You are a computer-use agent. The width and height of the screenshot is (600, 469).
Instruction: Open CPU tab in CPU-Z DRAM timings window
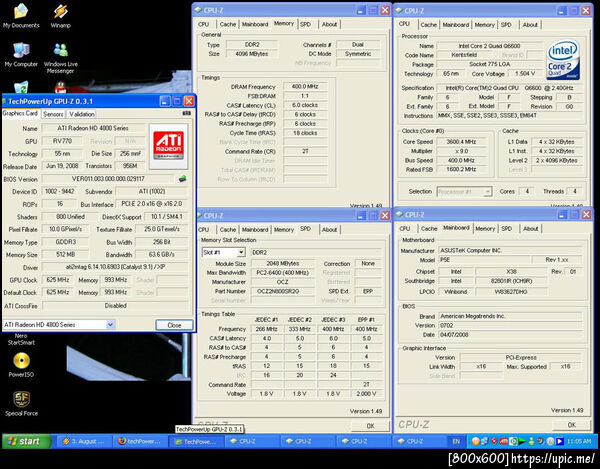(x=204, y=24)
